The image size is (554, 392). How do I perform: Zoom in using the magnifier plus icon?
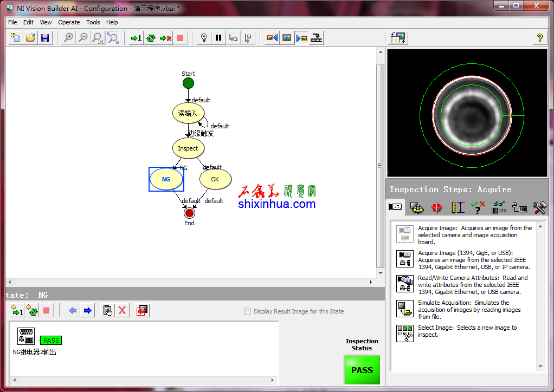[x=68, y=38]
